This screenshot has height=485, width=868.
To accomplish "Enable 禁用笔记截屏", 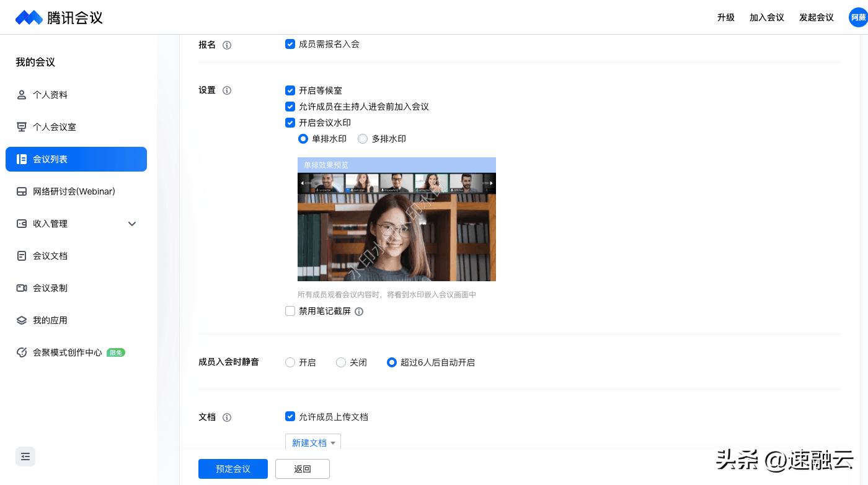I will pos(290,311).
